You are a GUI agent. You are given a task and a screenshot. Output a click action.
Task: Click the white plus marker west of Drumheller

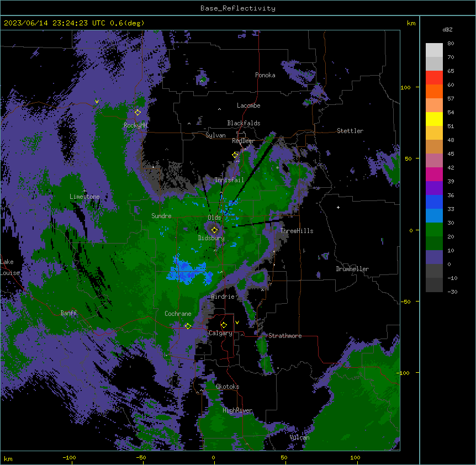click(338, 207)
